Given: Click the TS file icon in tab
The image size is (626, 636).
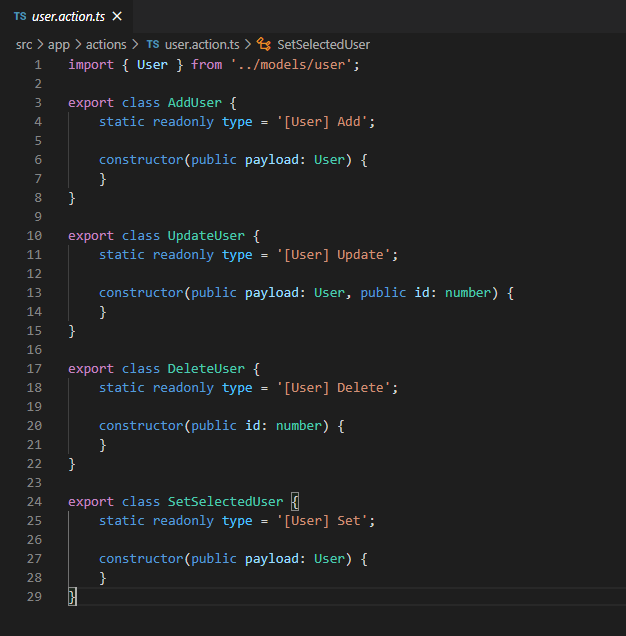Looking at the screenshot, I should point(20,16).
